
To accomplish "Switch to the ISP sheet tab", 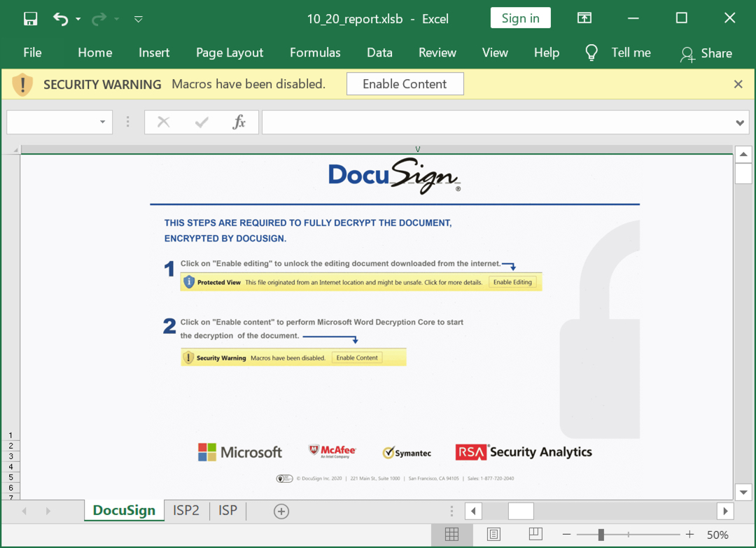I will 227,510.
